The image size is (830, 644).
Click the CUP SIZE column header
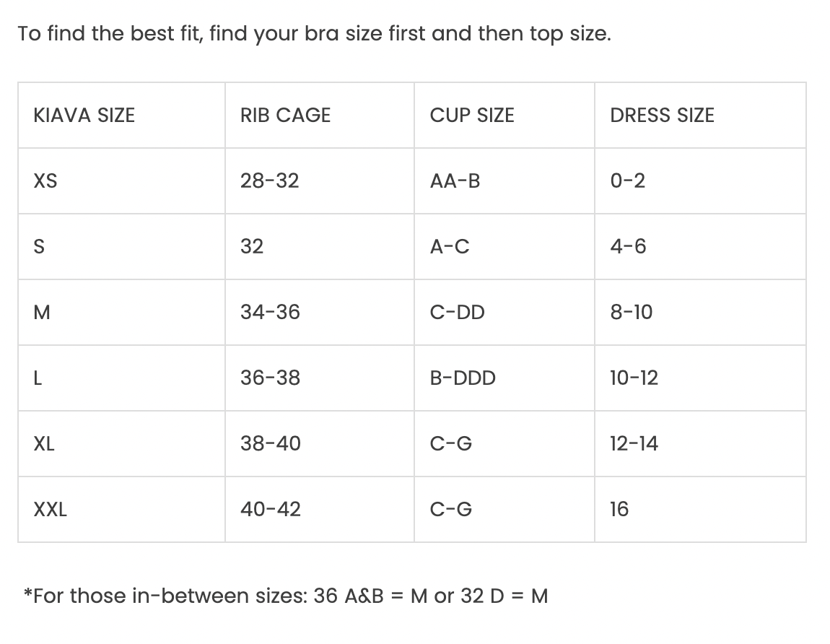[x=472, y=116]
